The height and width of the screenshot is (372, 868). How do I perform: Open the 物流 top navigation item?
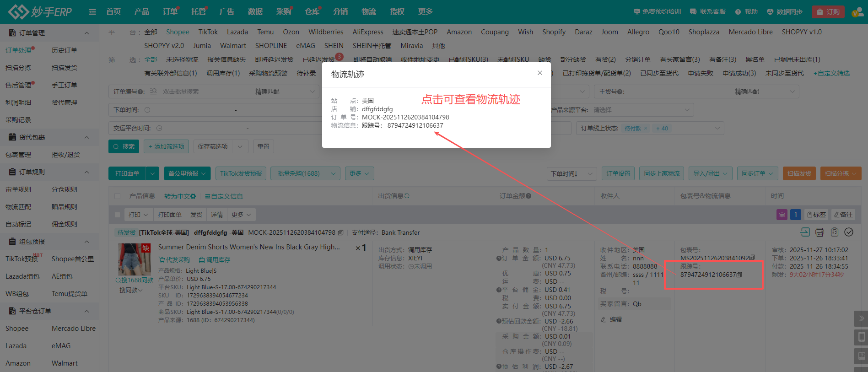click(369, 12)
